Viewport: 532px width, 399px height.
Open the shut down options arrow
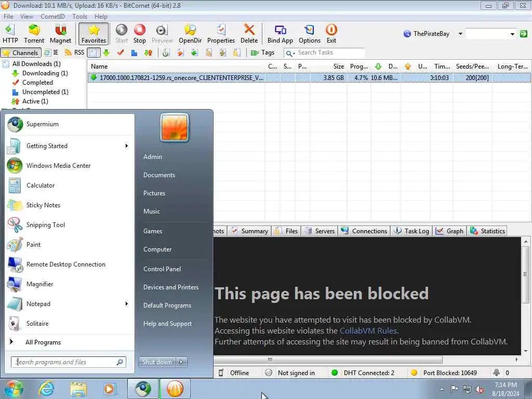tap(181, 362)
